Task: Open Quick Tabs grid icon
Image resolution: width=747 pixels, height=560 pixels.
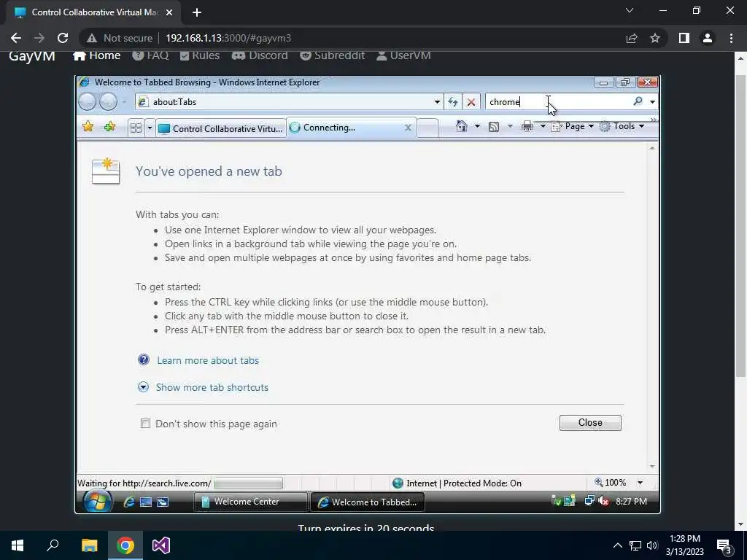Action: click(x=136, y=128)
